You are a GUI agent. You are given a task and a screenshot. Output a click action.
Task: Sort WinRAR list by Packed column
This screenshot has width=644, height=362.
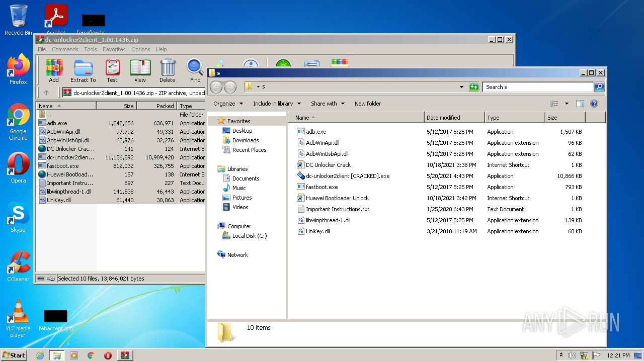pyautogui.click(x=157, y=106)
